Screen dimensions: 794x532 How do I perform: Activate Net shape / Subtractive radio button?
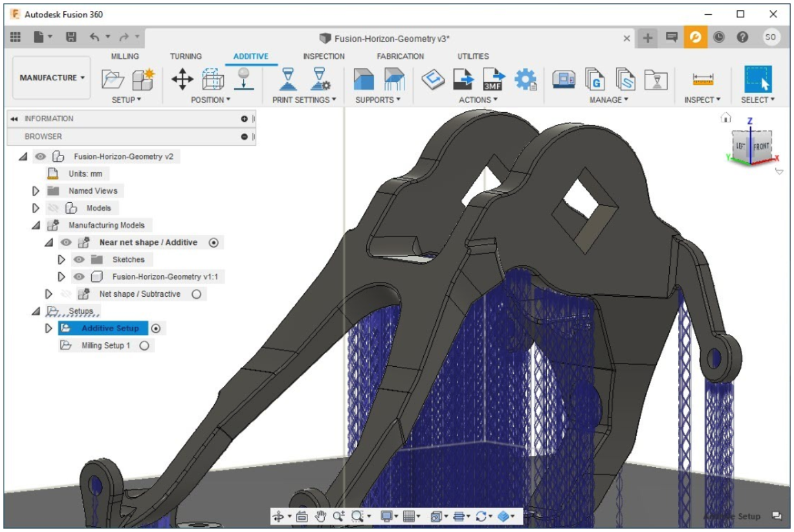[197, 294]
